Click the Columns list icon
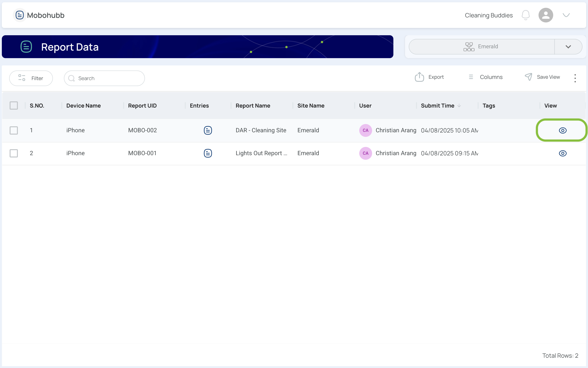The width and height of the screenshot is (588, 368). 471,77
